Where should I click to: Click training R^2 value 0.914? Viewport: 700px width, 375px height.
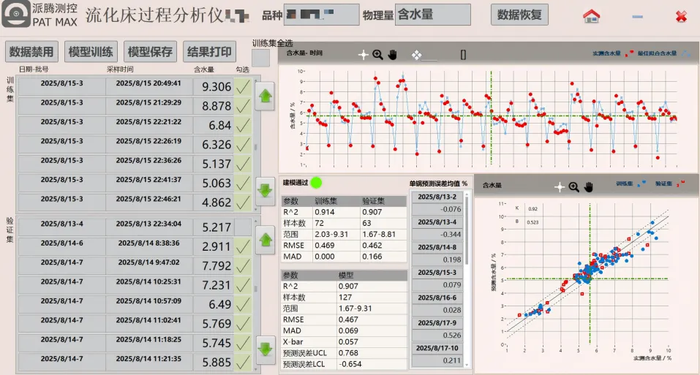coord(337,212)
